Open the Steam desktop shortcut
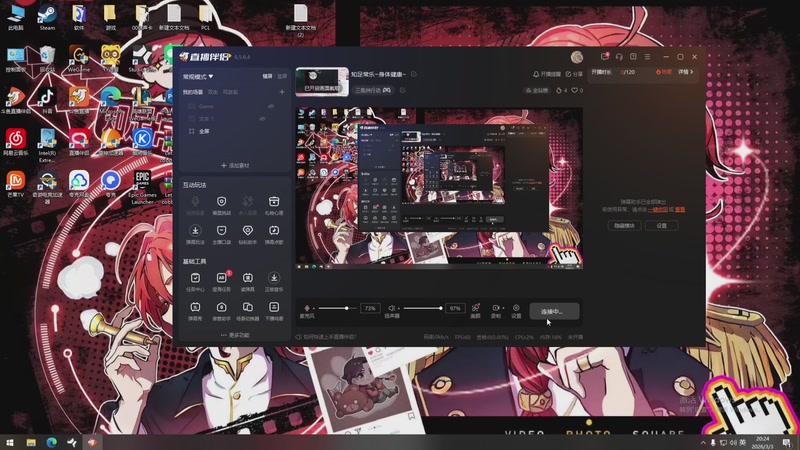The height and width of the screenshot is (450, 800). pos(47,18)
